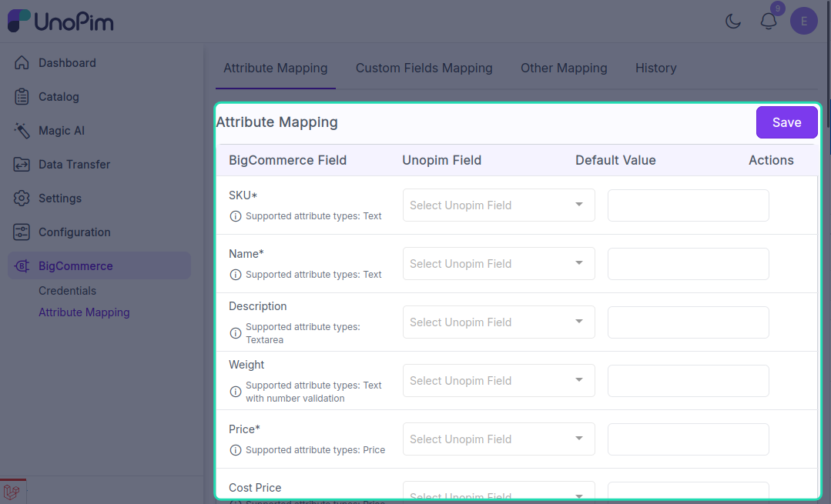Open user profile avatar E
The height and width of the screenshot is (504, 831).
click(804, 22)
